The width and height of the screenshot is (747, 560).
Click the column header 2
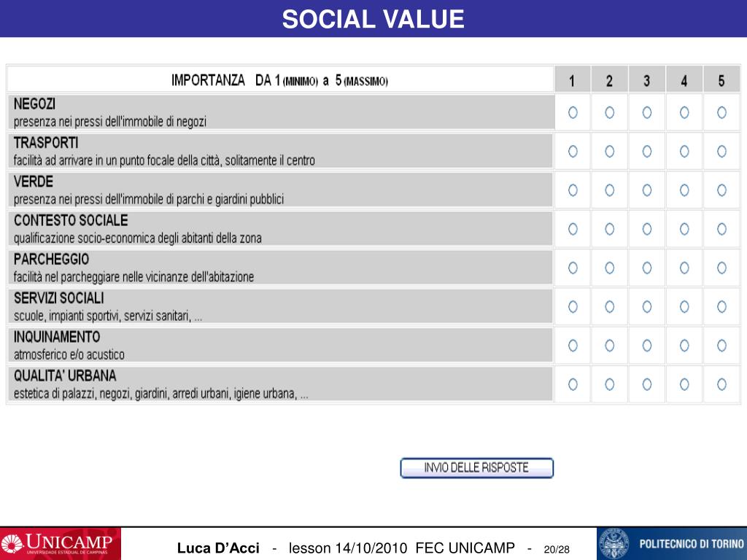609,79
